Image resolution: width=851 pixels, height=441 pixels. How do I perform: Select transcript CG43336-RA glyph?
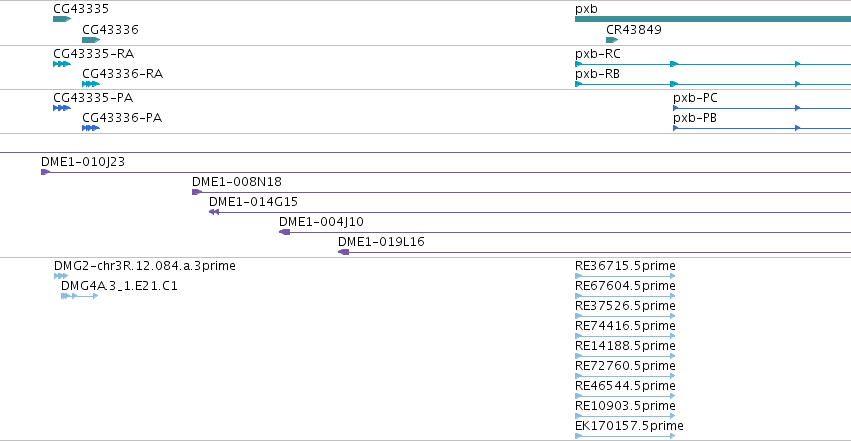coord(91,84)
